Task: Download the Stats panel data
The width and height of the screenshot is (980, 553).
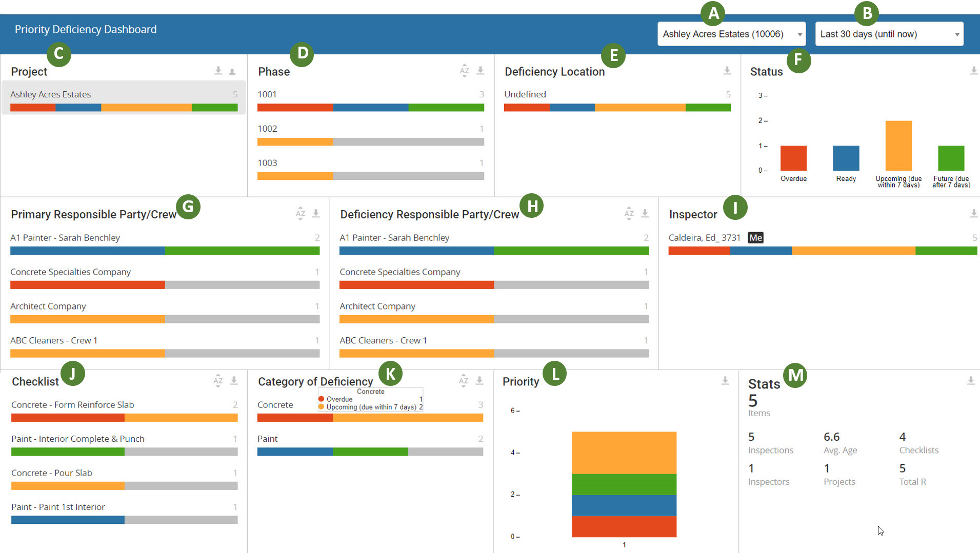Action: [x=972, y=380]
